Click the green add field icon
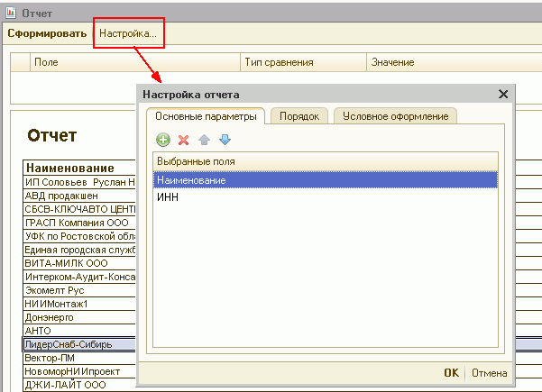This screenshot has height=392, width=542. point(163,140)
